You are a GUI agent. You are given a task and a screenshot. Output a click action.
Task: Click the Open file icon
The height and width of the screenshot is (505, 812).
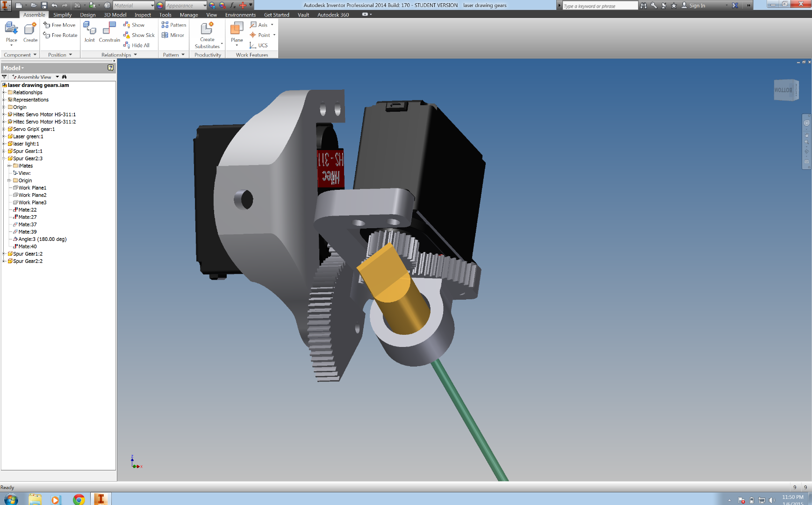pyautogui.click(x=34, y=5)
